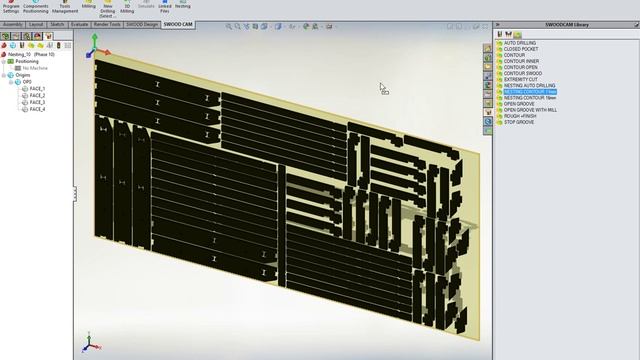Select EXTREMITY CUT library entry
Viewport: 640px width, 360px height.
point(520,80)
